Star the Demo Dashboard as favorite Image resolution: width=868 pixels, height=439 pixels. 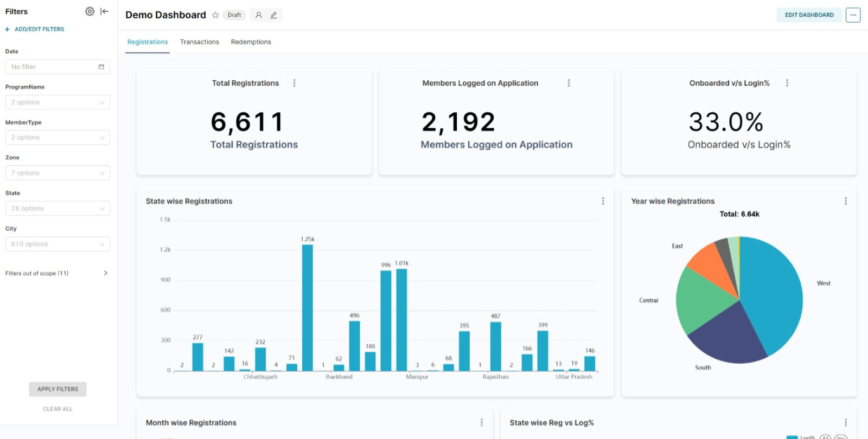215,15
